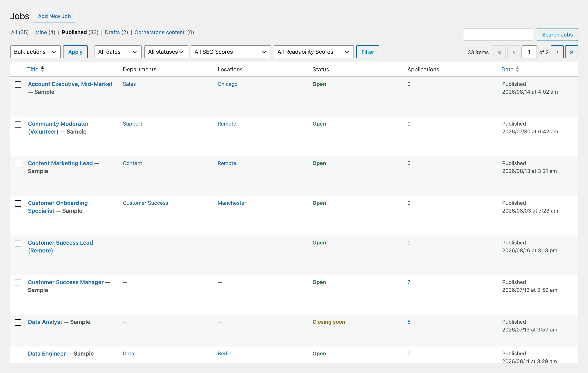Select the Data Engineer row checkbox
This screenshot has width=588, height=373.
pos(18,354)
